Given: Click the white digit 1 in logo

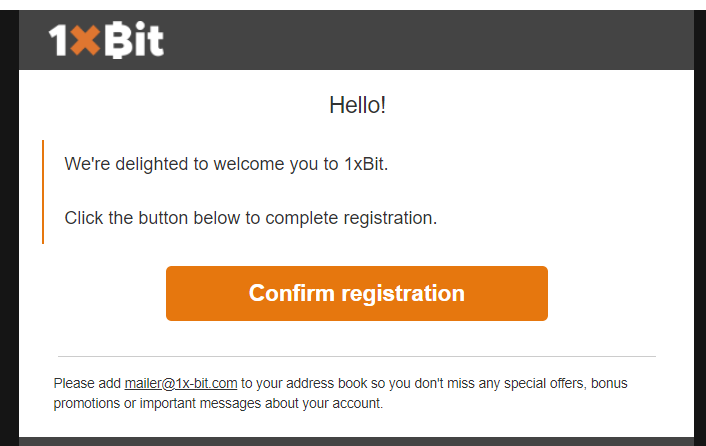Looking at the screenshot, I should click(x=59, y=41).
